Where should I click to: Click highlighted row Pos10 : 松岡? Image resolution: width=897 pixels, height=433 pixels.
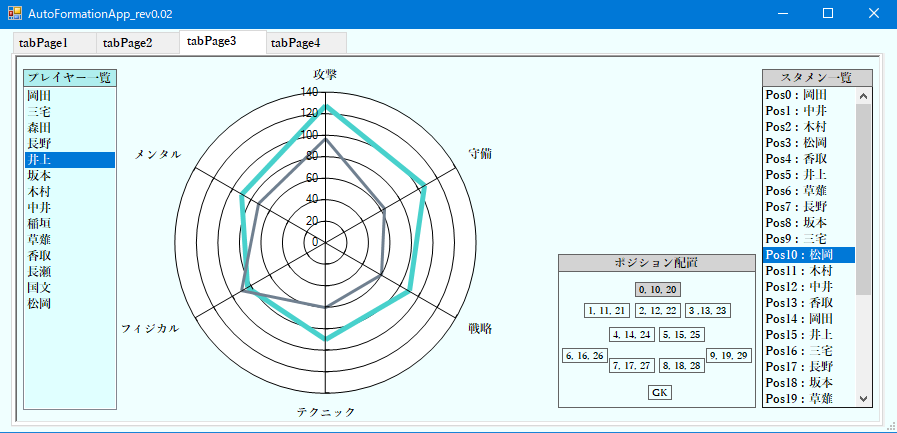tap(809, 255)
